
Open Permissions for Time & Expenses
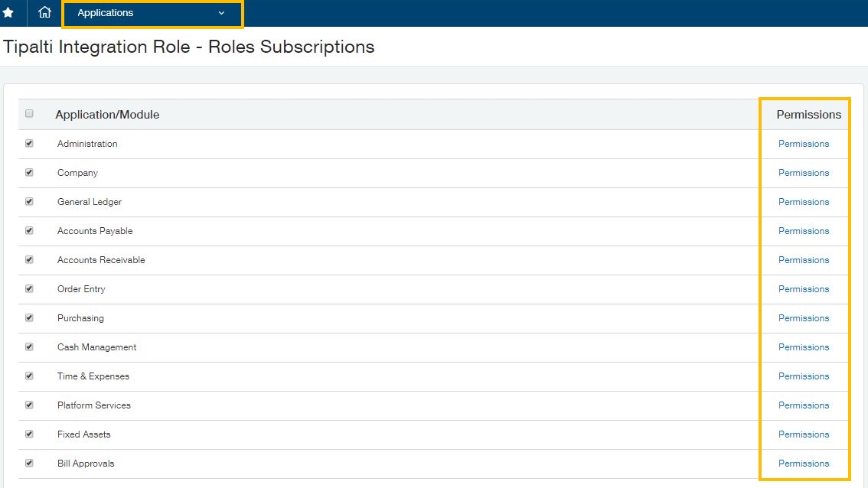(x=803, y=376)
